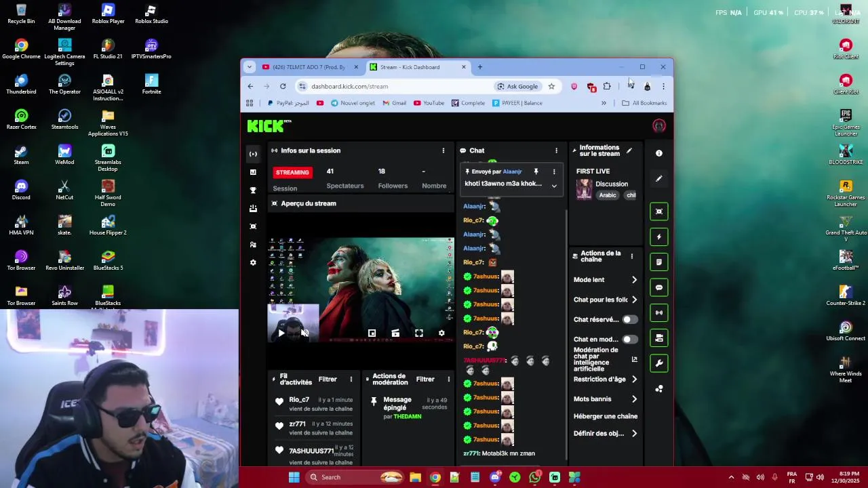Image resolution: width=868 pixels, height=488 pixels.
Task: Toggle the wrench channel actions widget
Action: coord(658,363)
